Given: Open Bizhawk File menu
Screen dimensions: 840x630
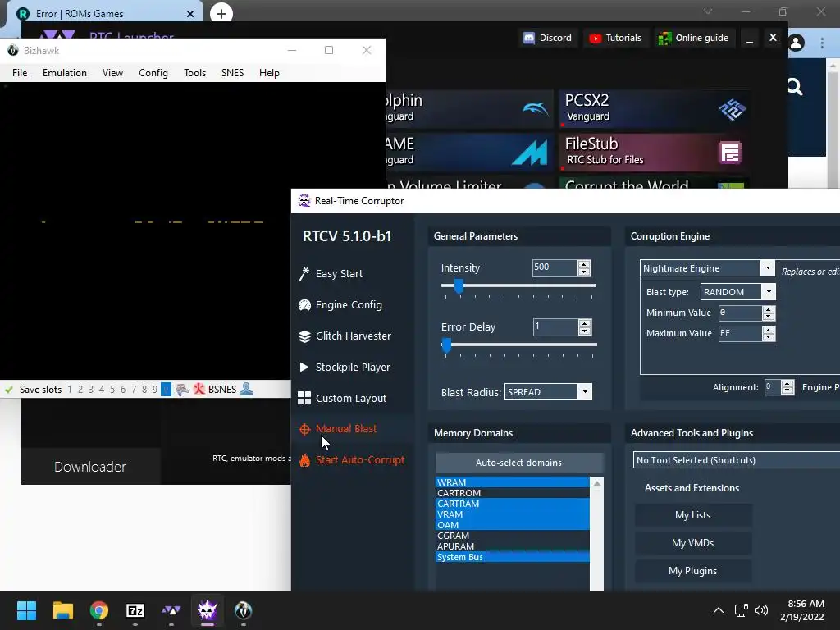Looking at the screenshot, I should click(x=20, y=73).
